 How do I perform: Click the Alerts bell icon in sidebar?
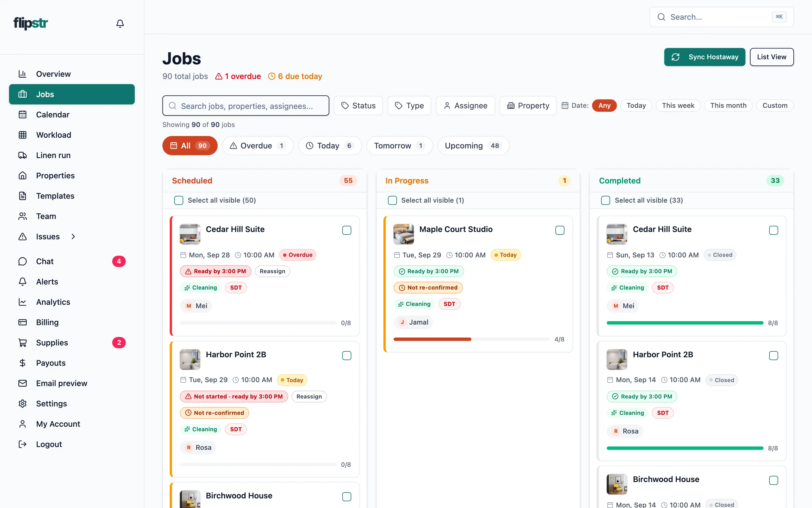(23, 282)
